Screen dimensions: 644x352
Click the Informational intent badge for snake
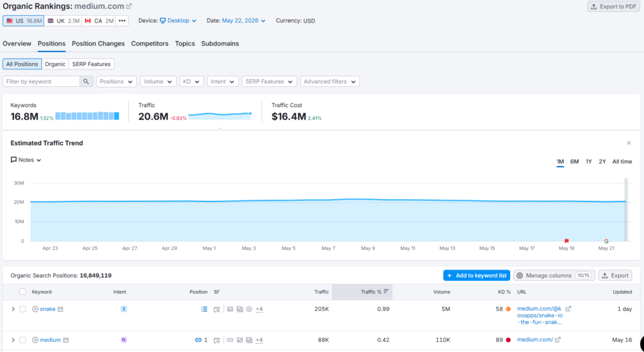(x=124, y=309)
